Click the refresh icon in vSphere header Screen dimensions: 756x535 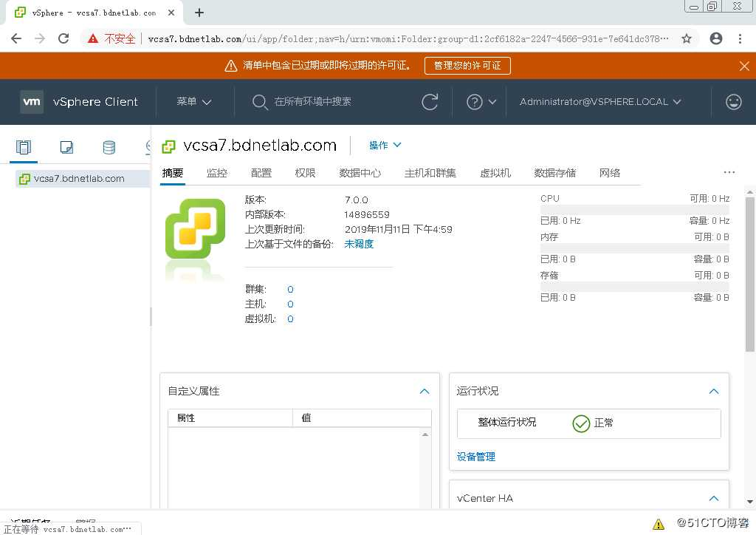pyautogui.click(x=430, y=102)
